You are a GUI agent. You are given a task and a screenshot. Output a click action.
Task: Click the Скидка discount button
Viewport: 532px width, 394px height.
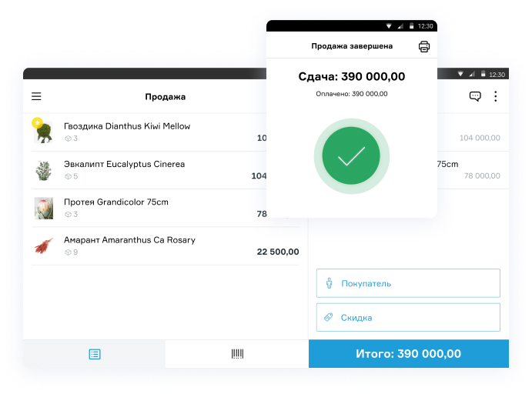[x=408, y=317]
